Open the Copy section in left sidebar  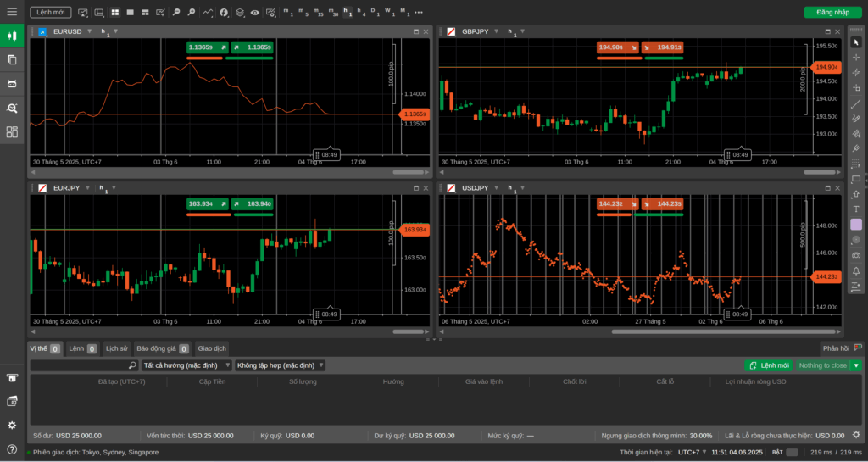tap(12, 59)
